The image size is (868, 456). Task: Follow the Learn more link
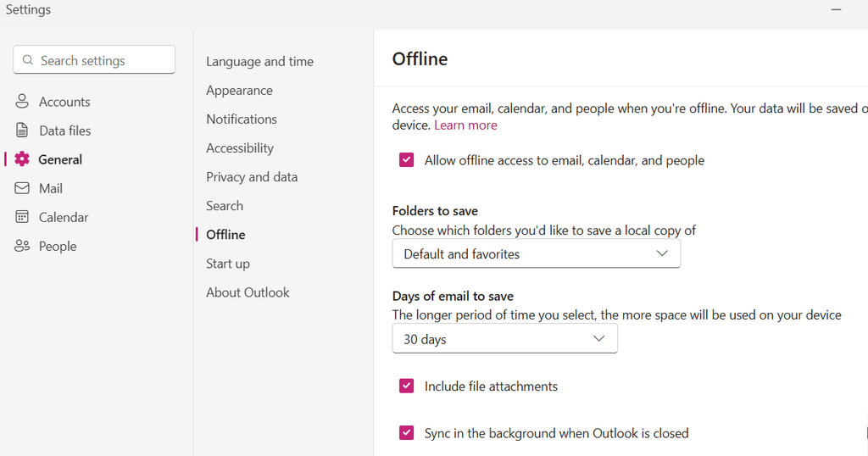pyautogui.click(x=465, y=125)
